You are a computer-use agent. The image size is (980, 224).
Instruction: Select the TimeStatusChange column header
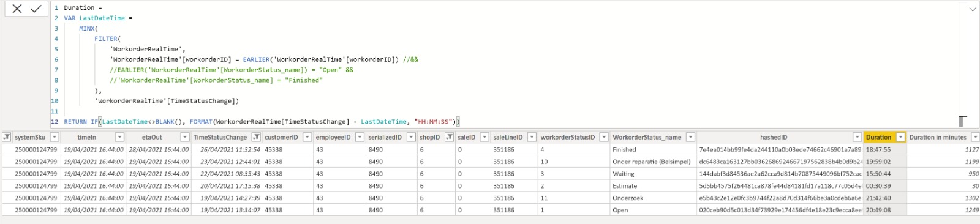pyautogui.click(x=220, y=137)
